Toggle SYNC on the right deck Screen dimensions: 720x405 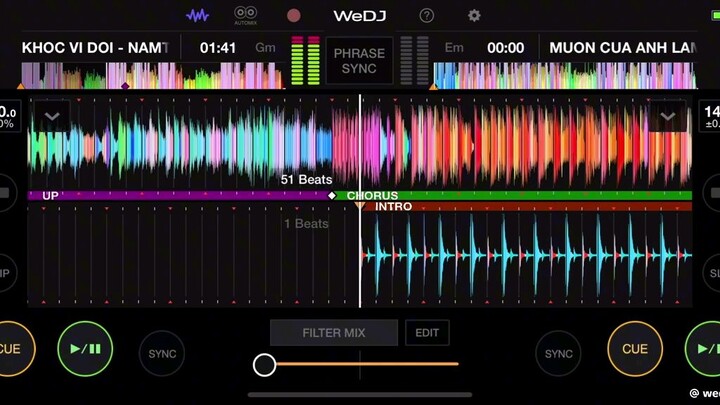point(558,353)
